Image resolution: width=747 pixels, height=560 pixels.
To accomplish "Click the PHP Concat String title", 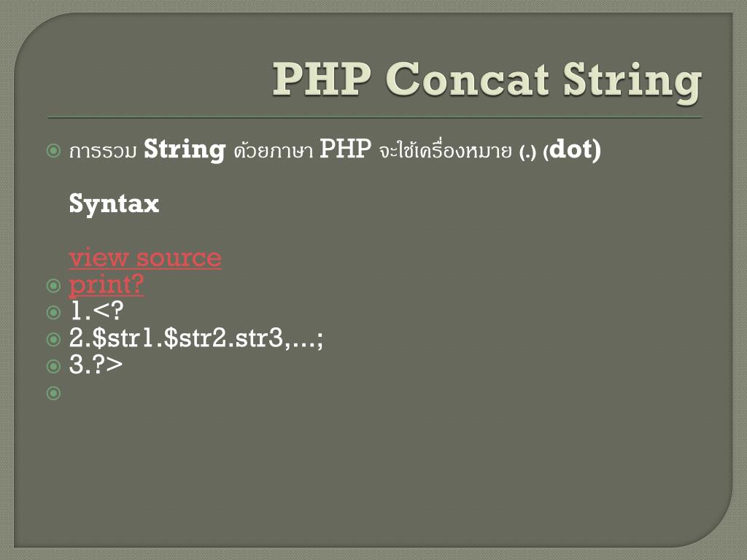I will [x=487, y=81].
